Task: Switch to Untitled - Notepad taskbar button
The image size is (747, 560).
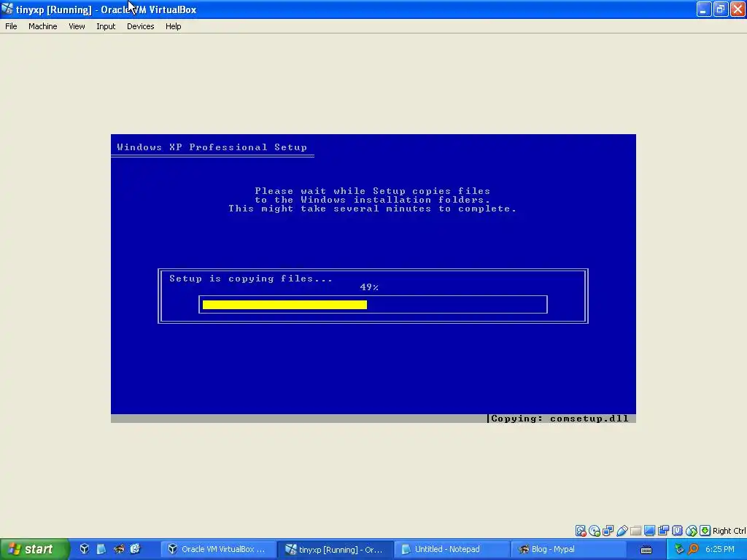Action: pos(452,549)
